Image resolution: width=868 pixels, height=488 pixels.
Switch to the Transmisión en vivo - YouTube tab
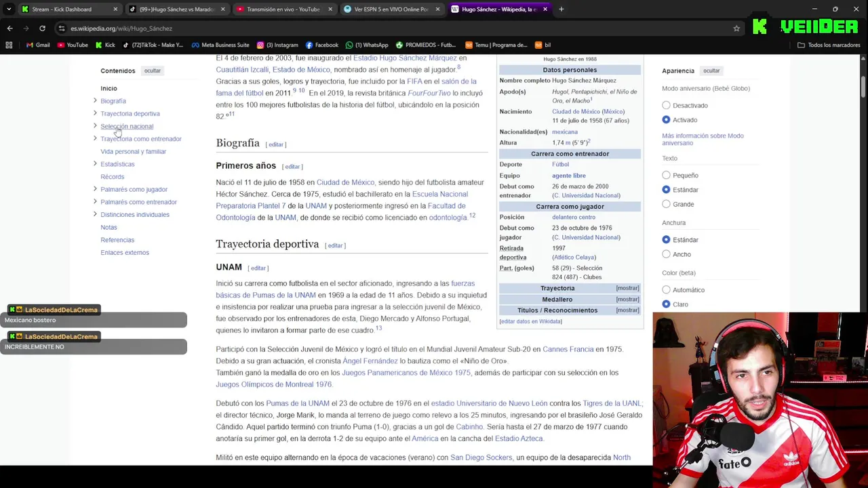coord(283,9)
